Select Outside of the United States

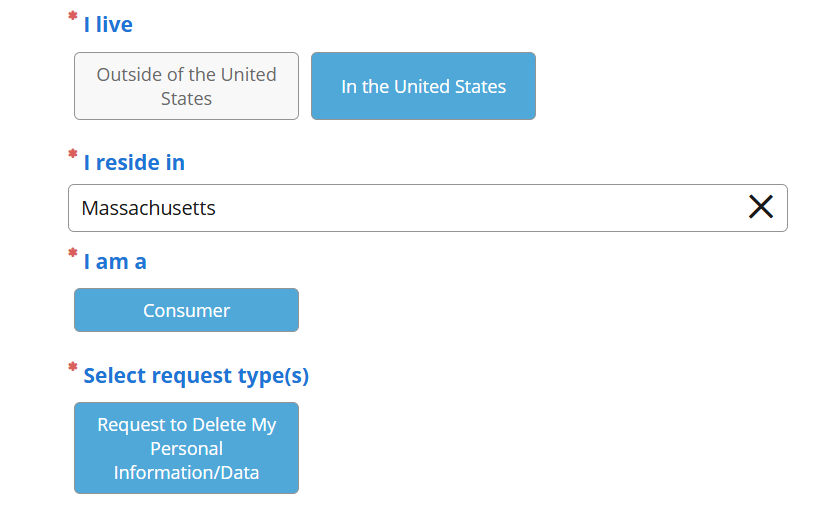(186, 86)
